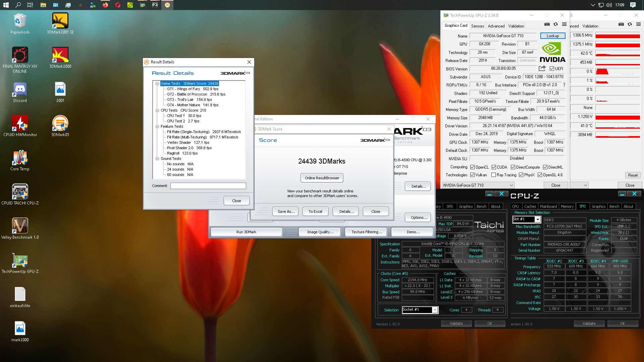Open File Explorer from the taskbar
Image resolution: width=644 pixels, height=362 pixels.
tap(43, 5)
